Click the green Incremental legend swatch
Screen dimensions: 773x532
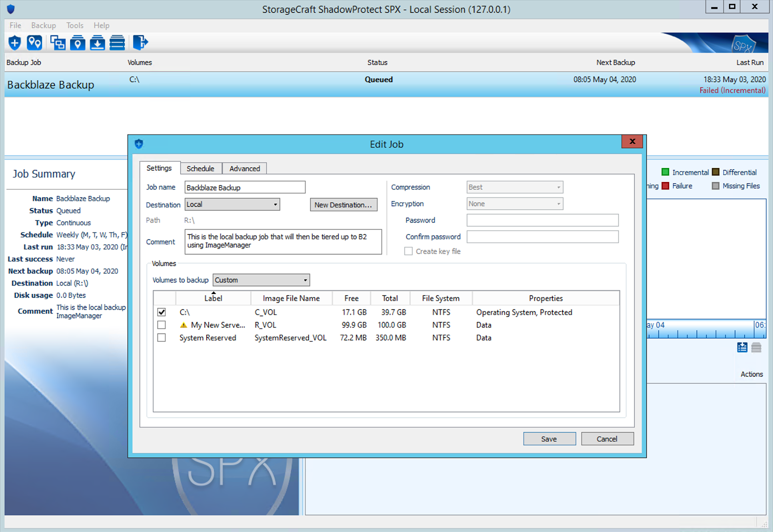(665, 172)
